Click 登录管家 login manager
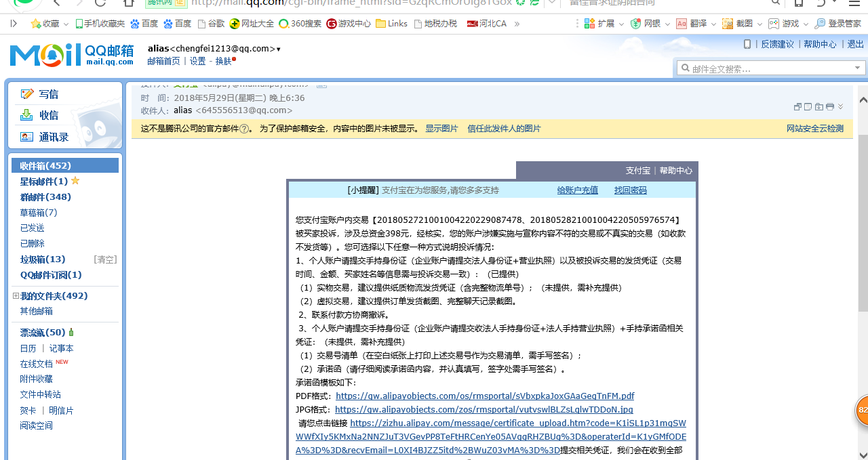868x460 pixels. pos(837,24)
